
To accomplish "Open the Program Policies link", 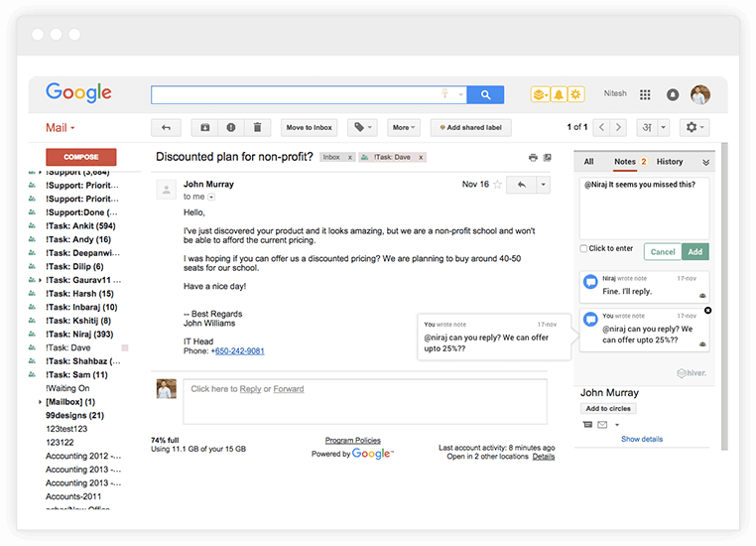I will tap(352, 441).
